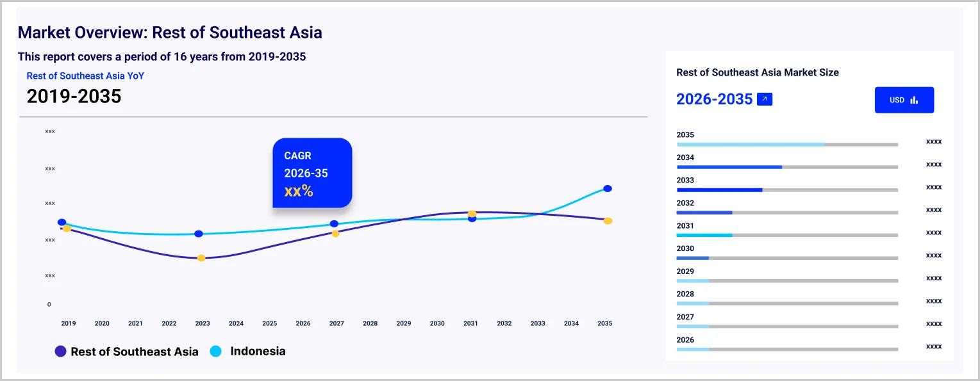Click the yellow data point at 2031
The height and width of the screenshot is (381, 980).
pyautogui.click(x=472, y=213)
